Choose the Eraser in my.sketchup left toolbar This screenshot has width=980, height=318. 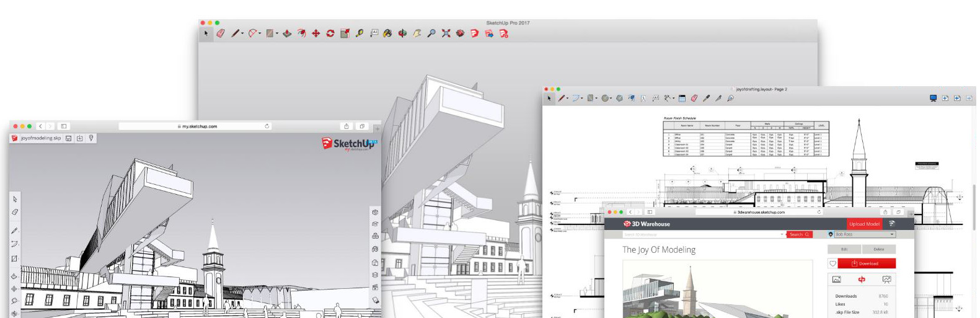coord(15,212)
